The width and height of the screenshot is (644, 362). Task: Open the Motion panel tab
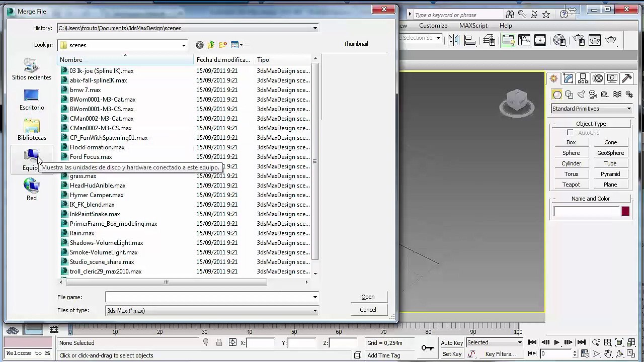tap(598, 78)
